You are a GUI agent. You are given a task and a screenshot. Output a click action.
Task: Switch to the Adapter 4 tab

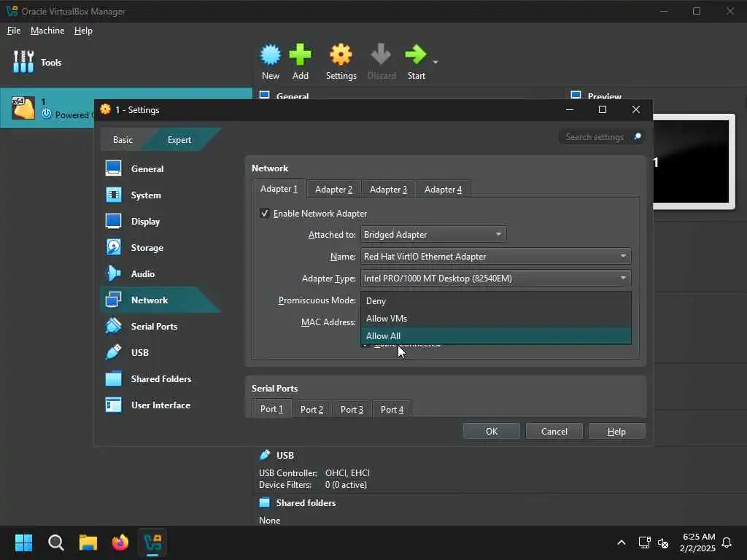(x=443, y=190)
